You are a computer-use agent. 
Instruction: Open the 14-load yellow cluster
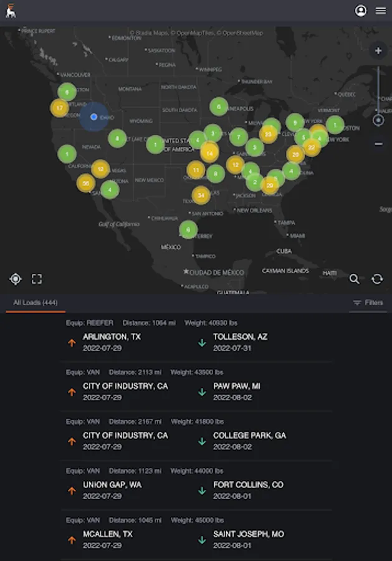point(209,153)
